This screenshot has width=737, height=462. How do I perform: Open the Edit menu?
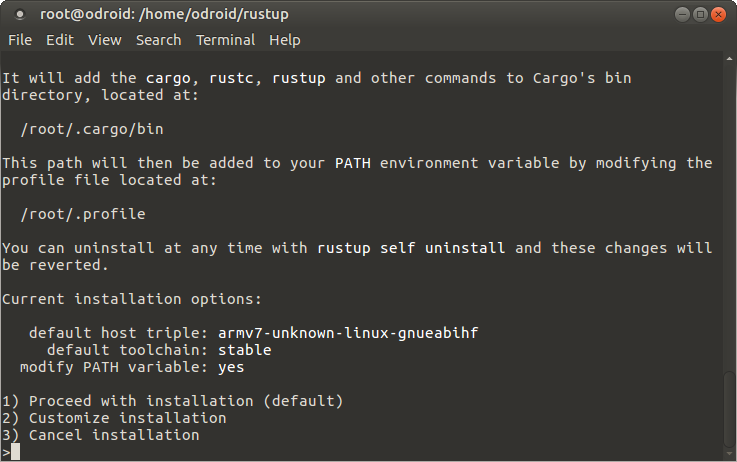[x=60, y=40]
